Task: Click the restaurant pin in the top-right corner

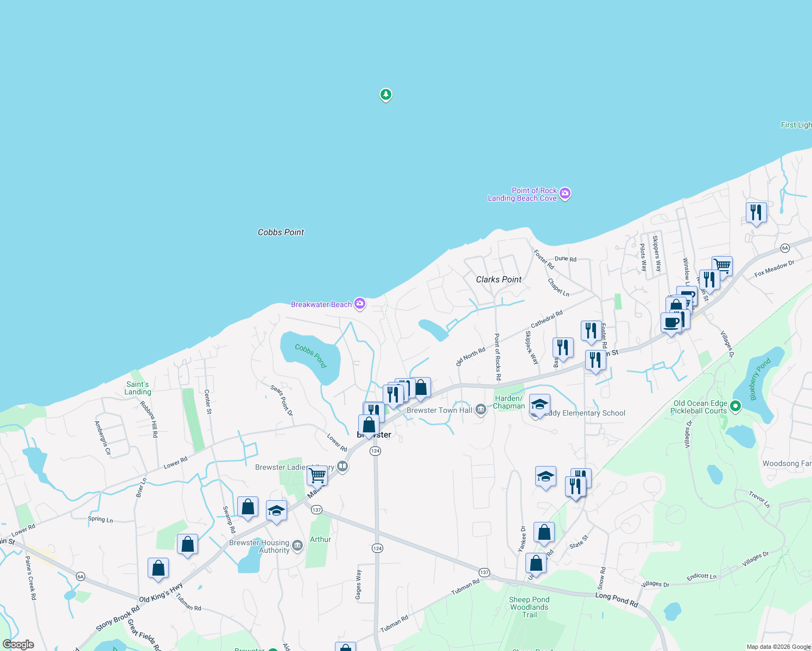Action: pyautogui.click(x=756, y=212)
